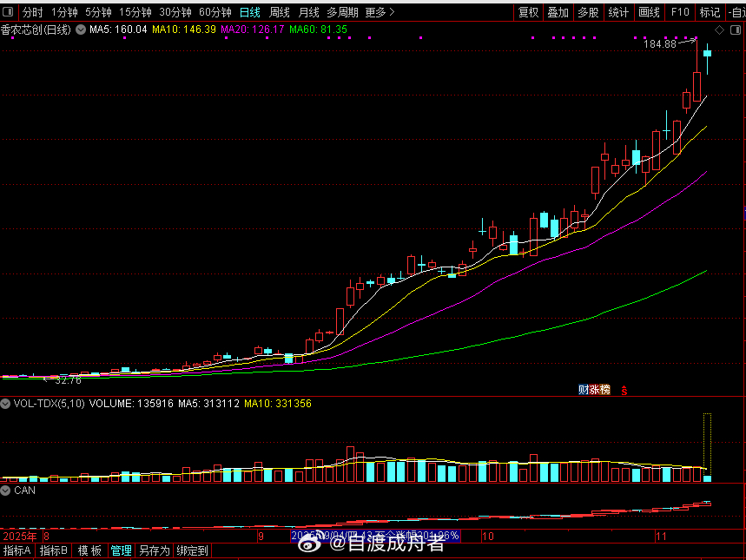The width and height of the screenshot is (746, 560).
Task: Select the 指标A tab
Action: coord(17,551)
